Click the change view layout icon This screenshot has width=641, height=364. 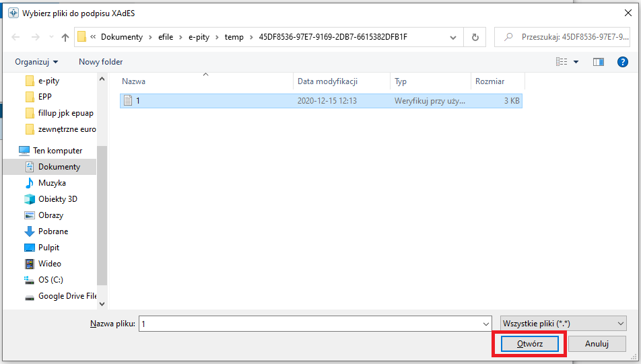(561, 62)
